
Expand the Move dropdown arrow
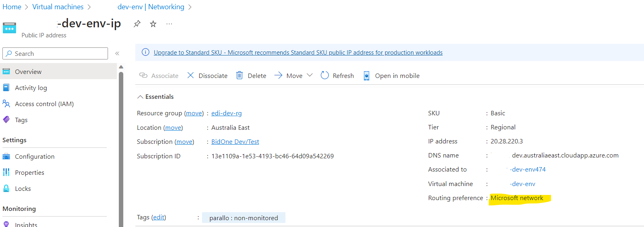[310, 75]
